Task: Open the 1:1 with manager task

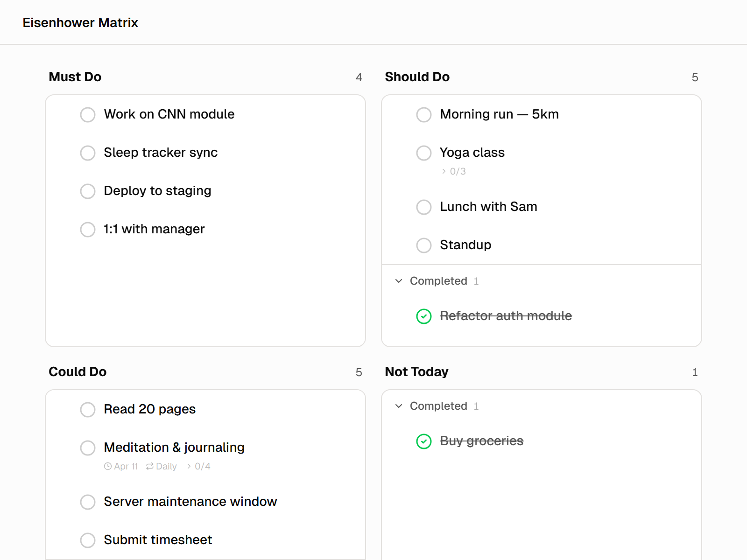Action: [x=154, y=229]
